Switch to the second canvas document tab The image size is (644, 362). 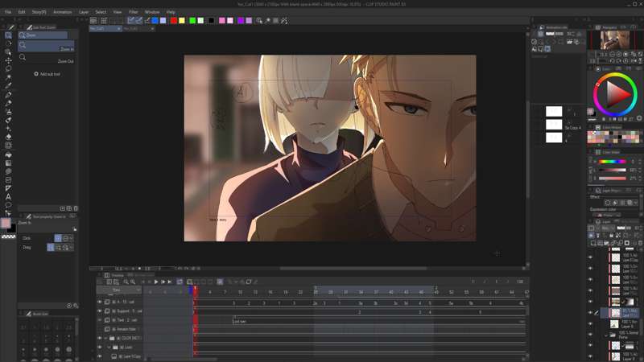click(138, 29)
